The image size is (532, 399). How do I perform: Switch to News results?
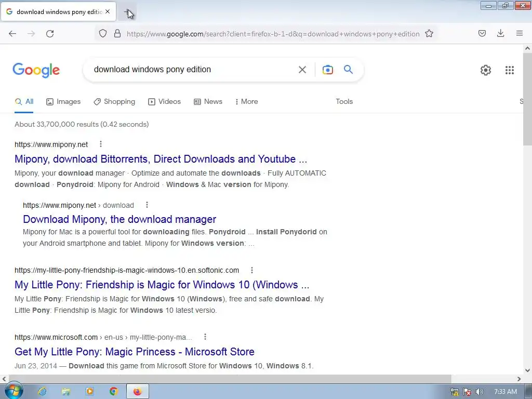point(208,101)
